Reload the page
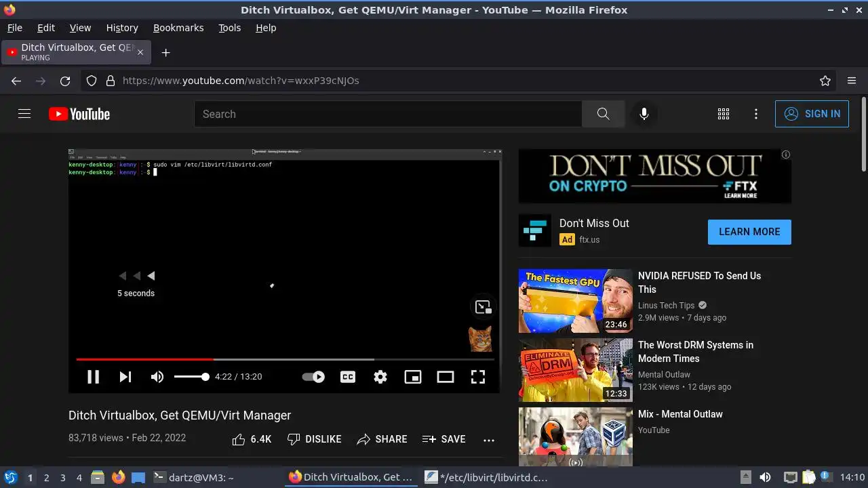Screen dimensions: 868x488 [65, 81]
